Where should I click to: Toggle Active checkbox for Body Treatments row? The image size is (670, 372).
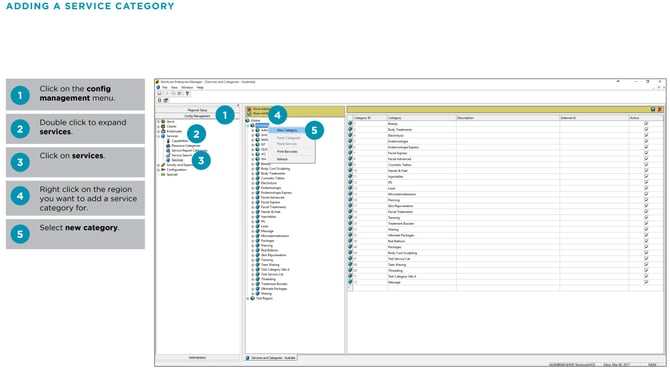tap(646, 129)
